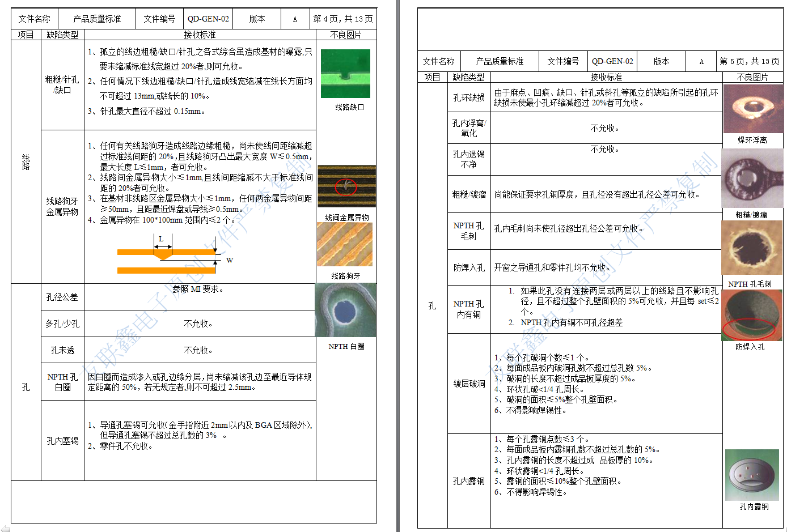Click '每个孔破洞个数≤1 个。' line
Screen dimensions: 787x532
click(x=548, y=357)
